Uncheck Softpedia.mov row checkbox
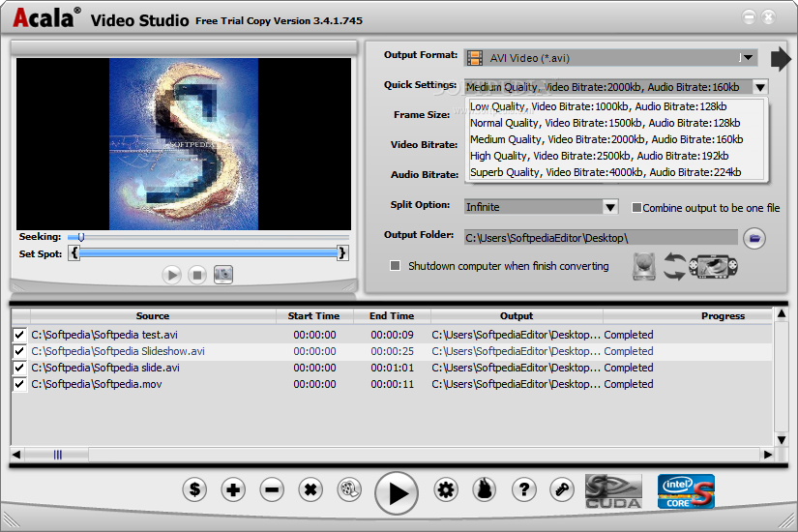 click(x=19, y=384)
